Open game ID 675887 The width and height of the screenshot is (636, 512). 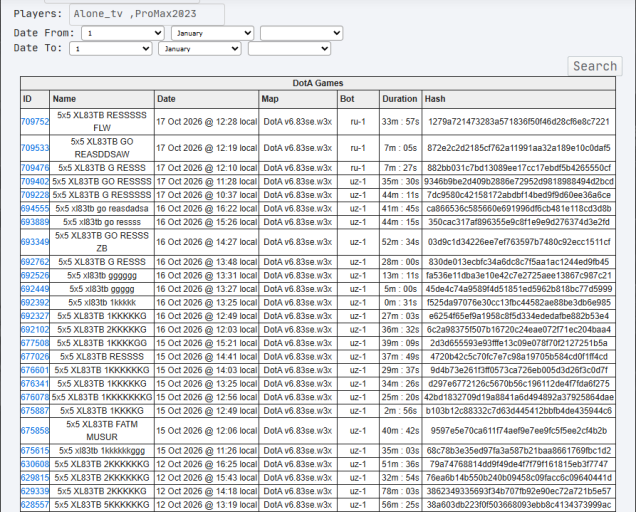(35, 411)
